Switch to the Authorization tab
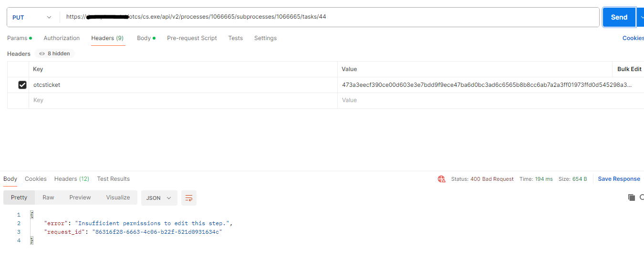The width and height of the screenshot is (644, 260). pos(62,38)
